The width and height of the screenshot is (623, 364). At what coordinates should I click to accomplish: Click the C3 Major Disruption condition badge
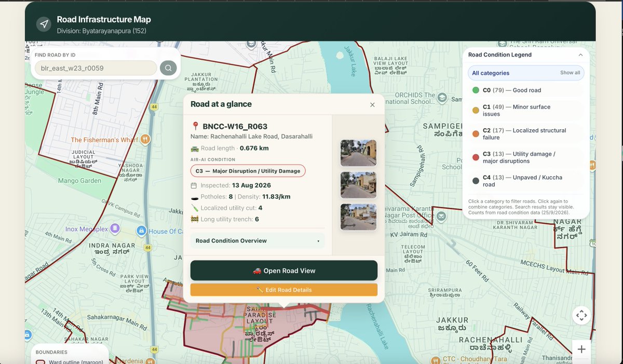248,171
